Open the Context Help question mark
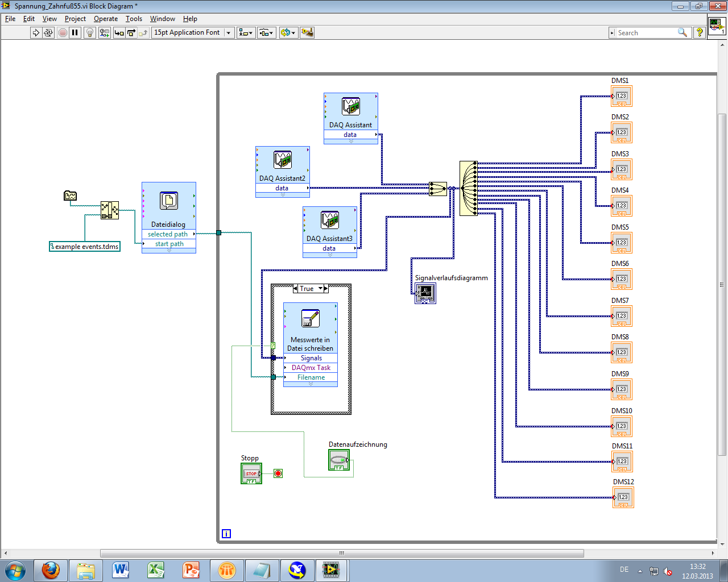 [700, 33]
